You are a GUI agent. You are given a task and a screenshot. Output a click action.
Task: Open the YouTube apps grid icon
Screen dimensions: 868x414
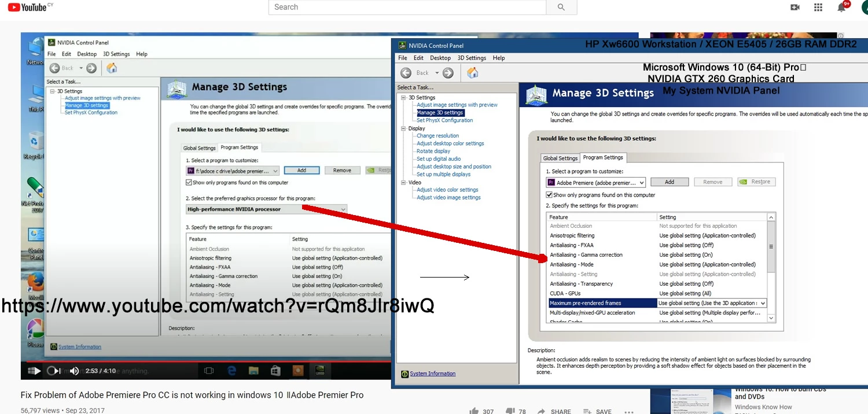818,7
